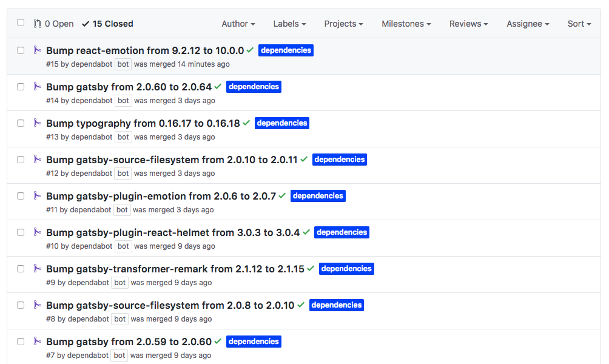Click merged icon for gatsby-transformer-remark PR
The height and width of the screenshot is (364, 609).
coord(37,269)
